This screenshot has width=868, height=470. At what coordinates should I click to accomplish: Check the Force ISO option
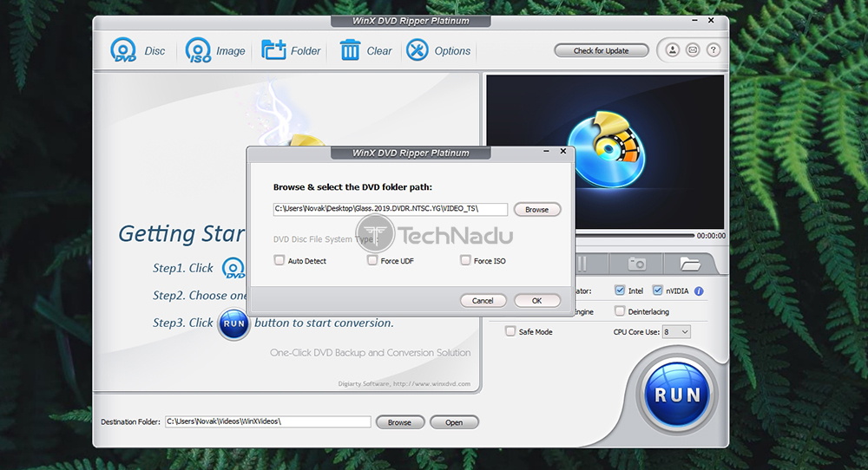click(x=465, y=260)
